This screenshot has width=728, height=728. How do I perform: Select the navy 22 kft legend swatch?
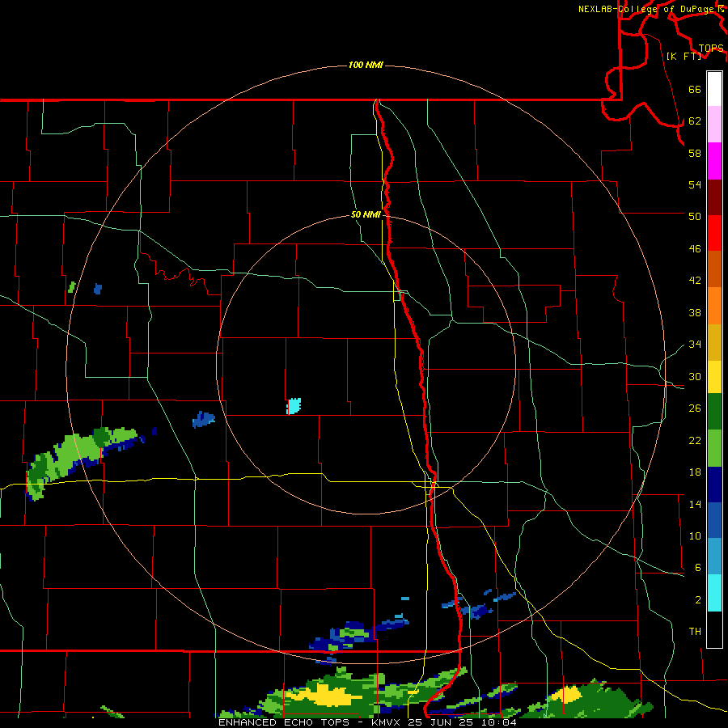coord(714,485)
